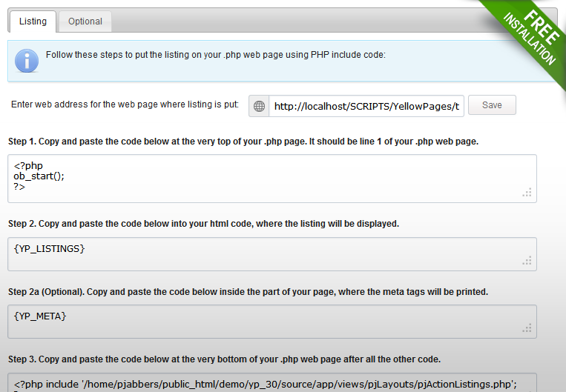Click the Step 2 instruction heading

coord(203,224)
